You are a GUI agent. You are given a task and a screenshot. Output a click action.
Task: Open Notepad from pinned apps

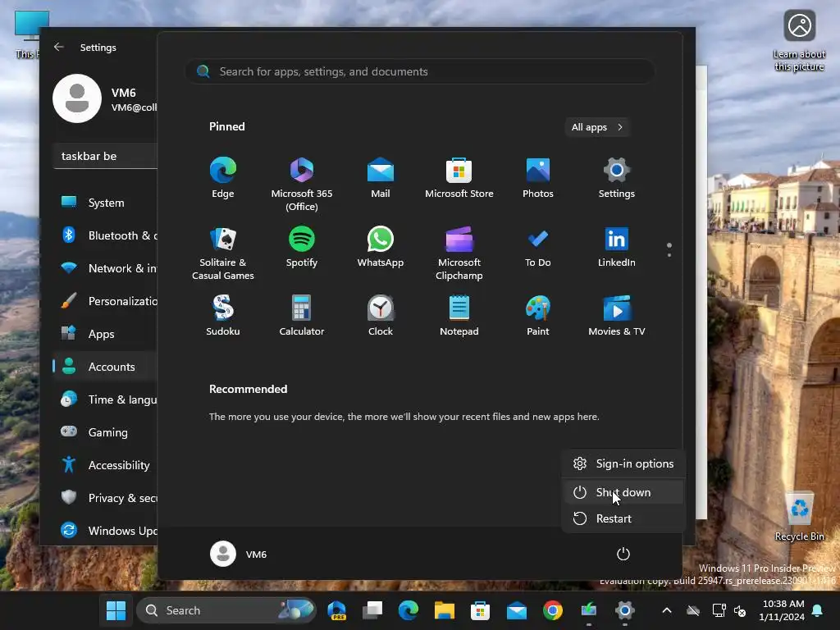pos(459,316)
